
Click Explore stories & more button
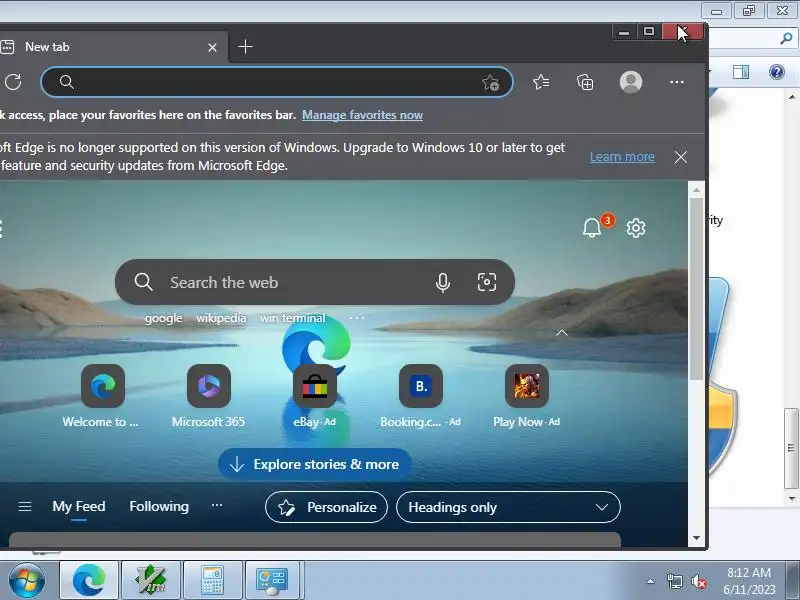tap(315, 464)
